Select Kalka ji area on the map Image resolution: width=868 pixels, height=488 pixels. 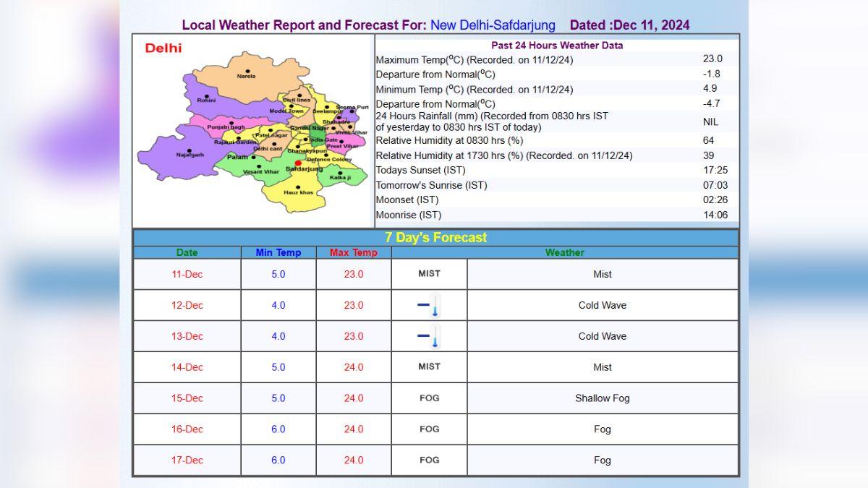coord(340,177)
